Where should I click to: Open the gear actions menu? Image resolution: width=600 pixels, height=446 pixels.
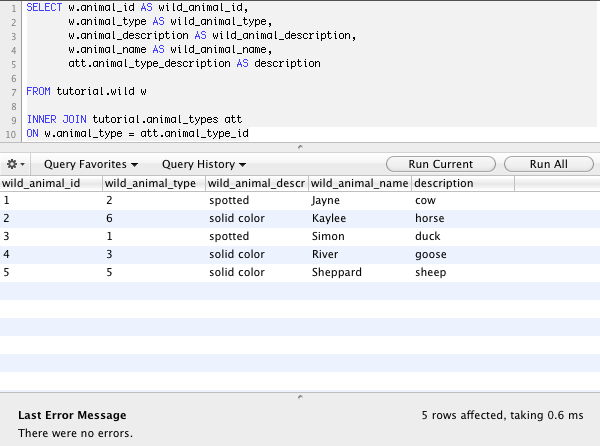(15, 164)
